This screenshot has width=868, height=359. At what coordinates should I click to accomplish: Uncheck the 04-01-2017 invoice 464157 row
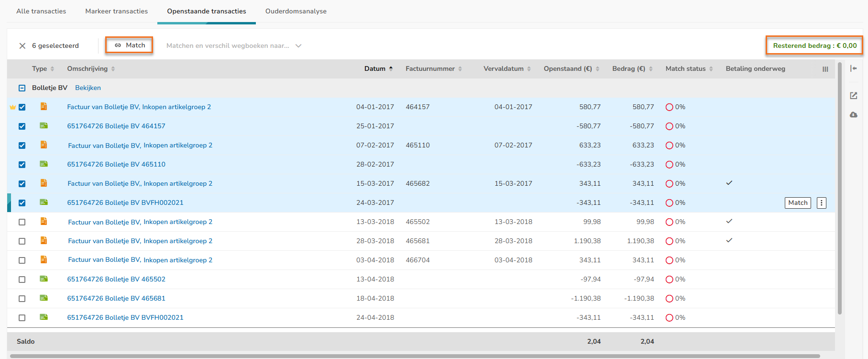point(22,107)
